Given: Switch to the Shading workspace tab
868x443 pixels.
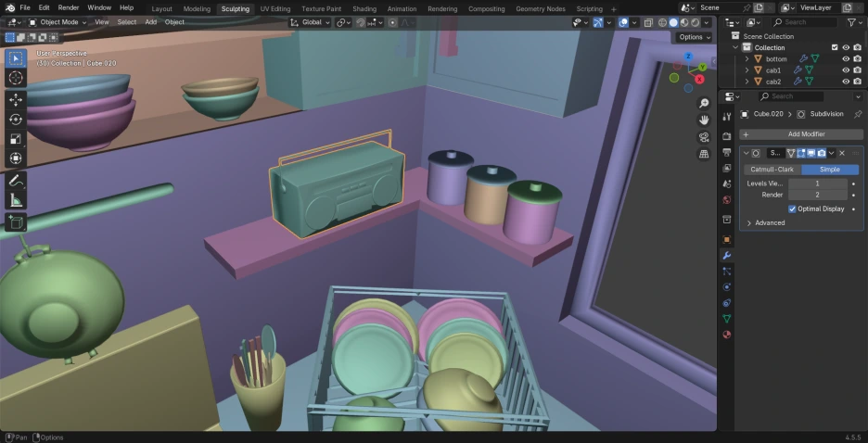Looking at the screenshot, I should 364,9.
